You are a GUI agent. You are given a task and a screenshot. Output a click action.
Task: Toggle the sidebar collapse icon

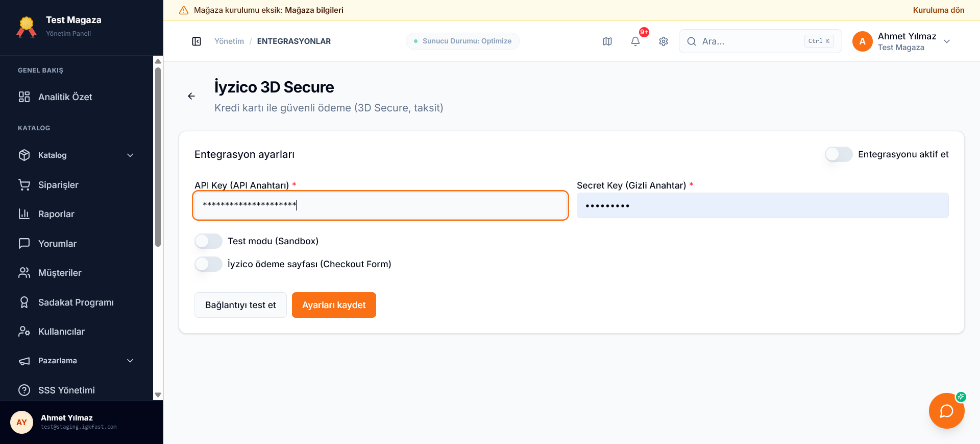[197, 41]
